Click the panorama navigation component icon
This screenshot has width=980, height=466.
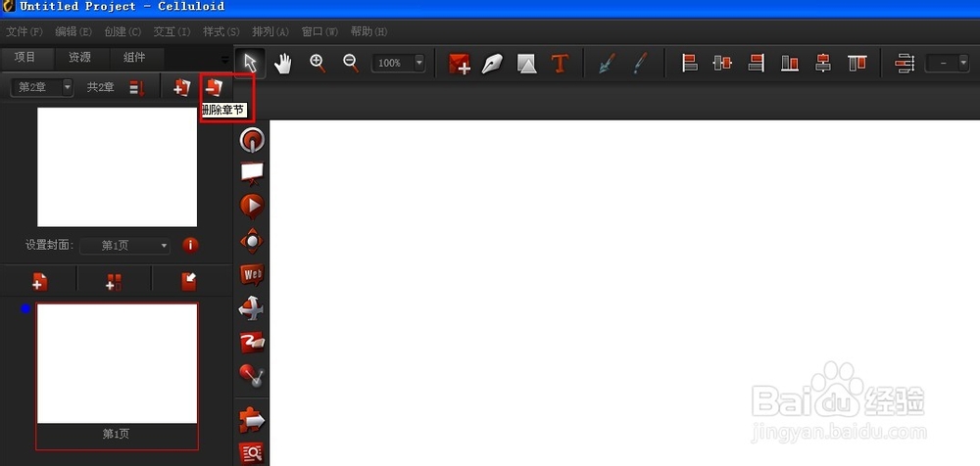[252, 241]
